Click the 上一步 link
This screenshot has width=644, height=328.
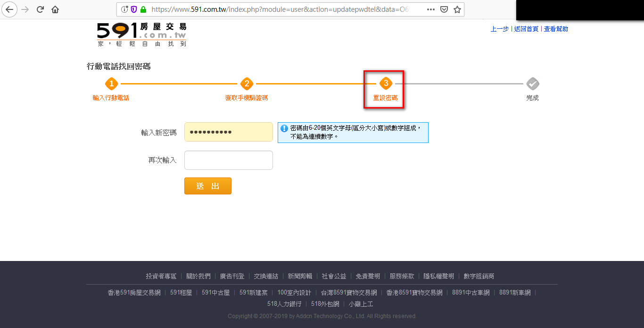pos(500,29)
